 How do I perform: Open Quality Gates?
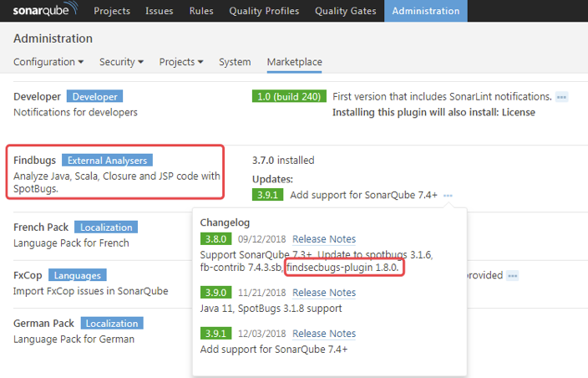[x=346, y=11]
